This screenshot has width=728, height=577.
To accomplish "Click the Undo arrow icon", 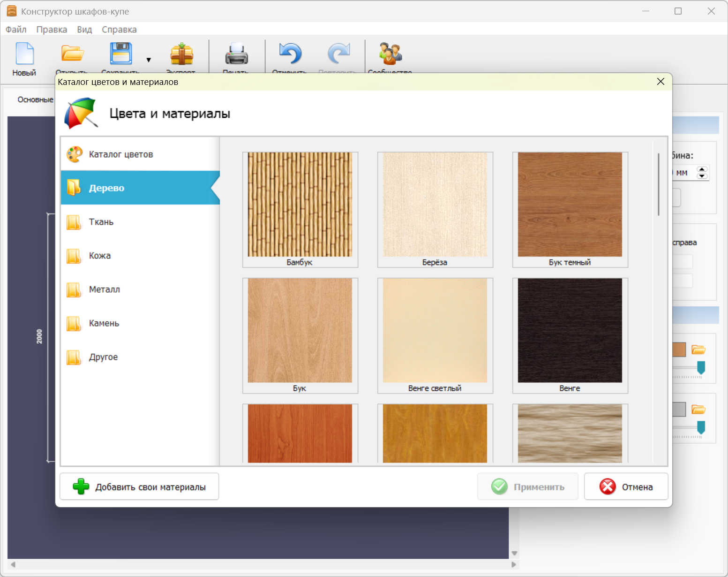I will point(290,54).
